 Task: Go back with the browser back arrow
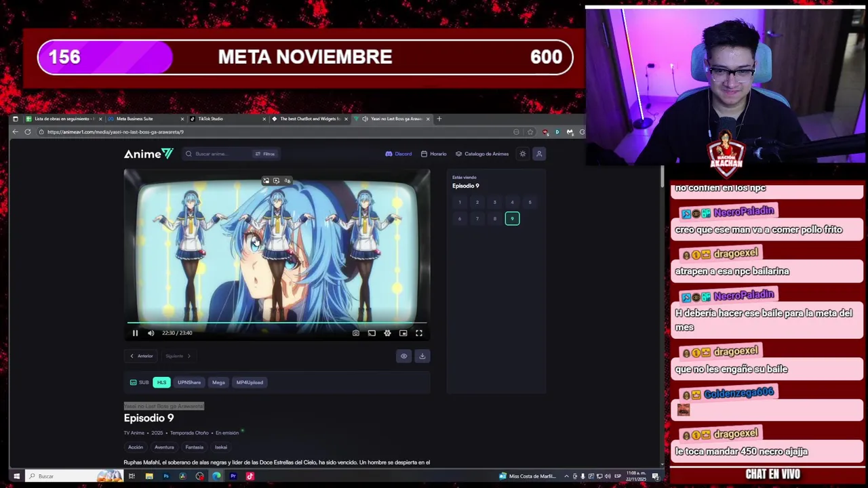tap(16, 132)
